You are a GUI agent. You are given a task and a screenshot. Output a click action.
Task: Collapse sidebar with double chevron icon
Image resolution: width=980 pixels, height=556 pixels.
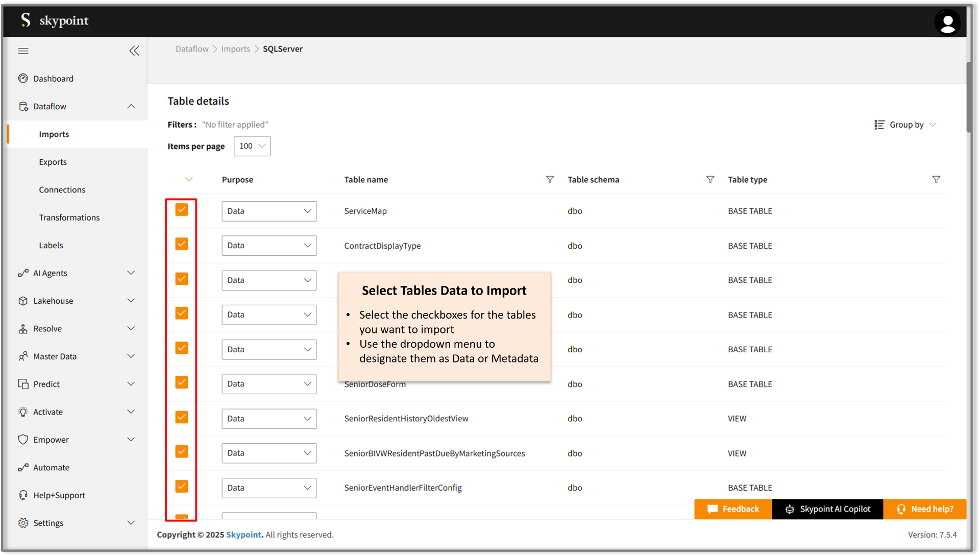[x=134, y=51]
